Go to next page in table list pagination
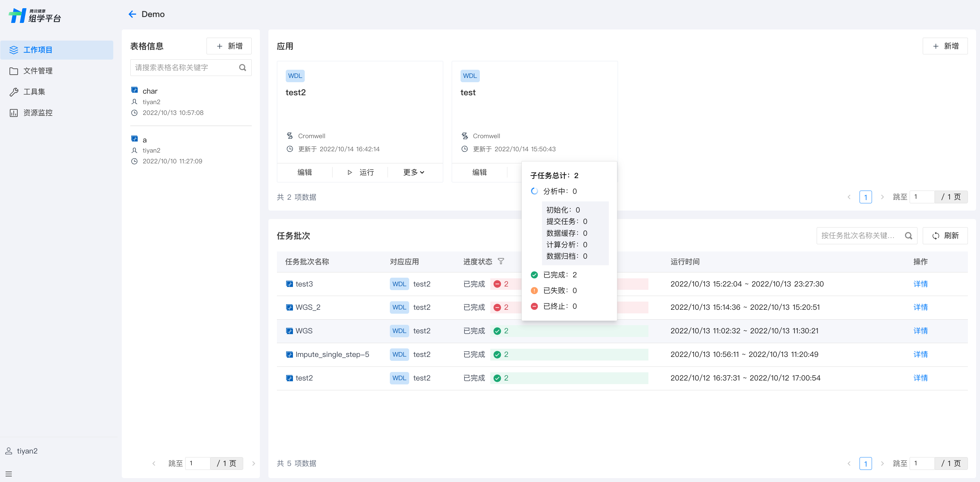The width and height of the screenshot is (980, 482). pos(253,463)
